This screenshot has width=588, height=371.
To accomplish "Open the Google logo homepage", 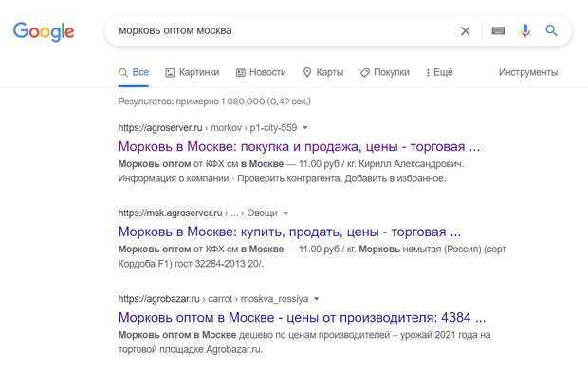I will click(44, 31).
